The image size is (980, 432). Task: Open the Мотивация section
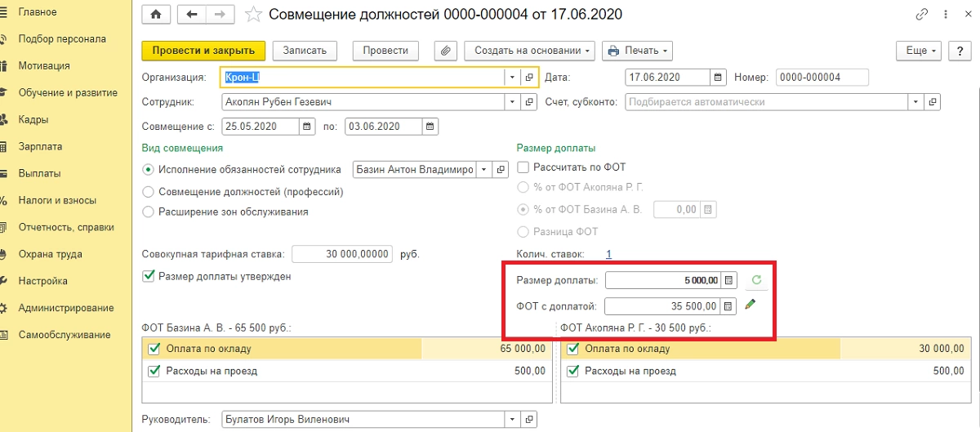[x=44, y=65]
